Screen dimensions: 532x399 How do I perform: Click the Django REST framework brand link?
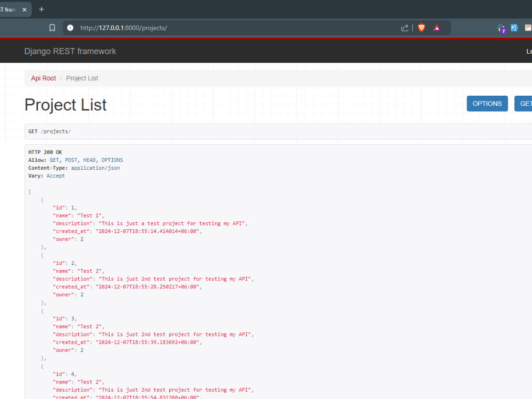(x=70, y=51)
